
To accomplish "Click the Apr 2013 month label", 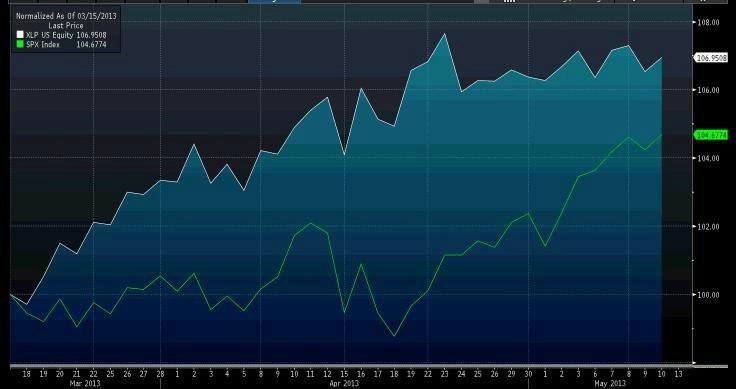I will click(344, 383).
